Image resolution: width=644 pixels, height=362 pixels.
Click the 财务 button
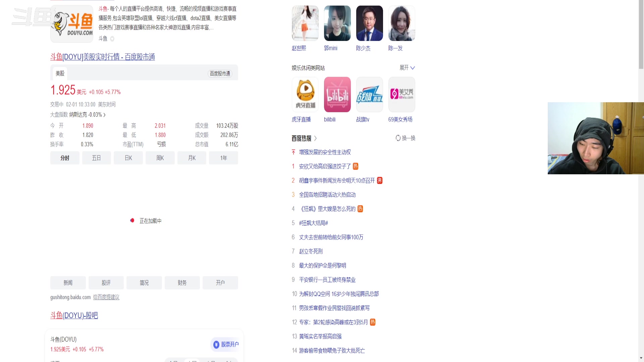coord(182,283)
